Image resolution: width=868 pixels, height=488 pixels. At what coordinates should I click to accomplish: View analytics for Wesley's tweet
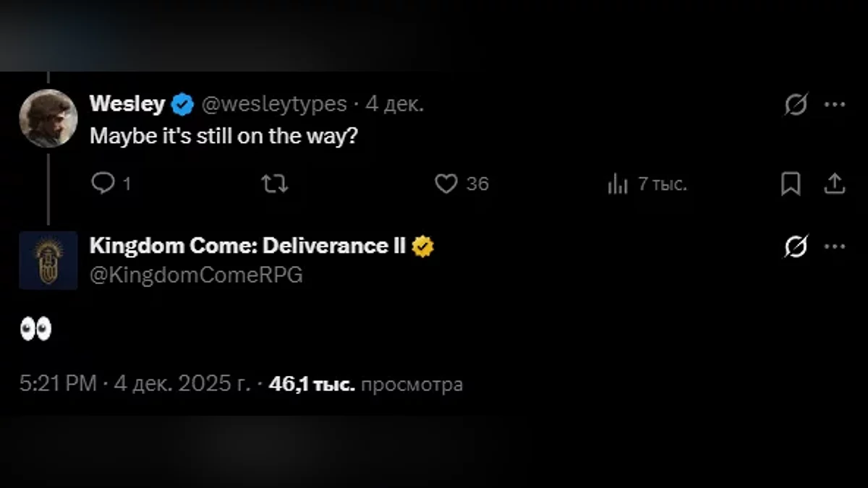pos(617,184)
